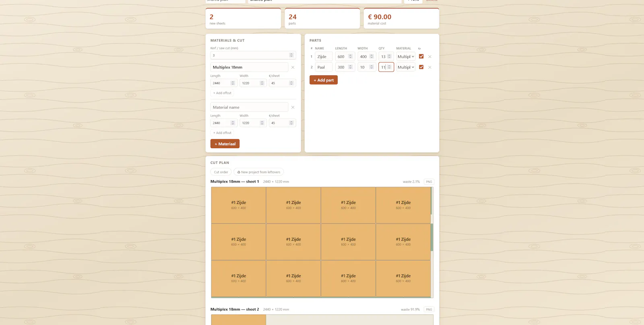Click the Paal length stepper arrows

(x=350, y=67)
